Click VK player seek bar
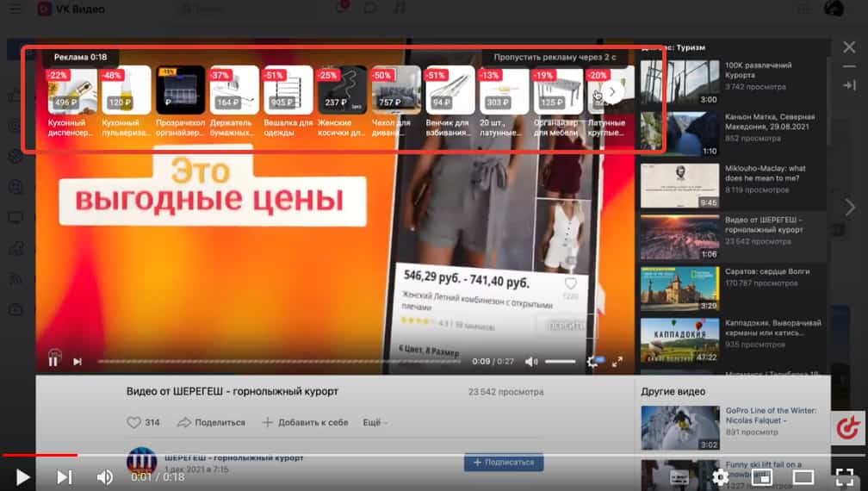 coord(279,362)
